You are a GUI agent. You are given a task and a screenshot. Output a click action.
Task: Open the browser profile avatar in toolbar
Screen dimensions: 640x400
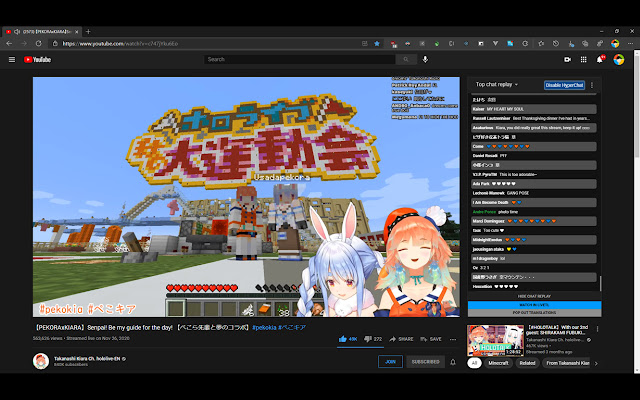click(x=615, y=43)
